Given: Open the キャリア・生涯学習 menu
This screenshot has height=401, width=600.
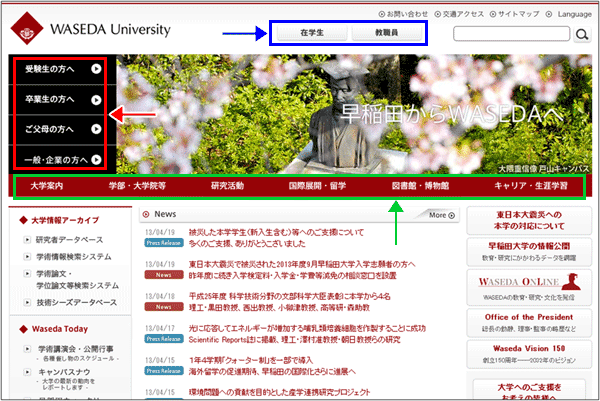Looking at the screenshot, I should tap(531, 186).
